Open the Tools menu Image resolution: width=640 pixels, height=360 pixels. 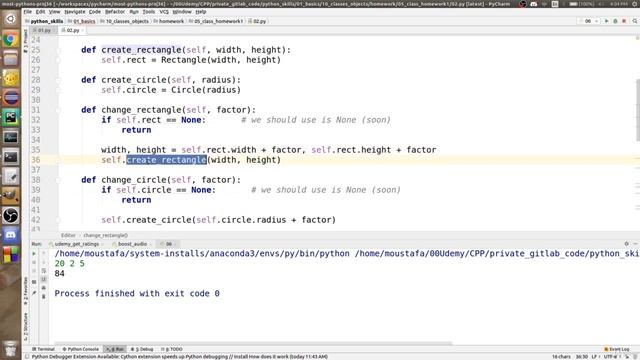[x=149, y=12]
